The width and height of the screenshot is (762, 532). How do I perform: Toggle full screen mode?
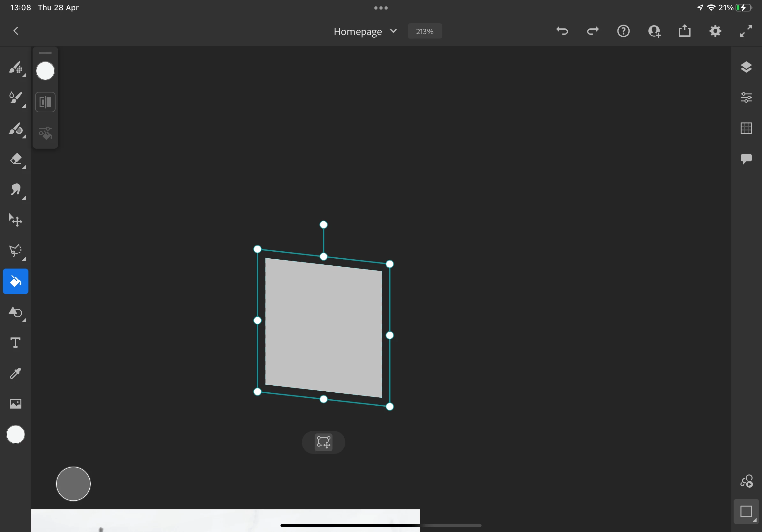tap(746, 31)
